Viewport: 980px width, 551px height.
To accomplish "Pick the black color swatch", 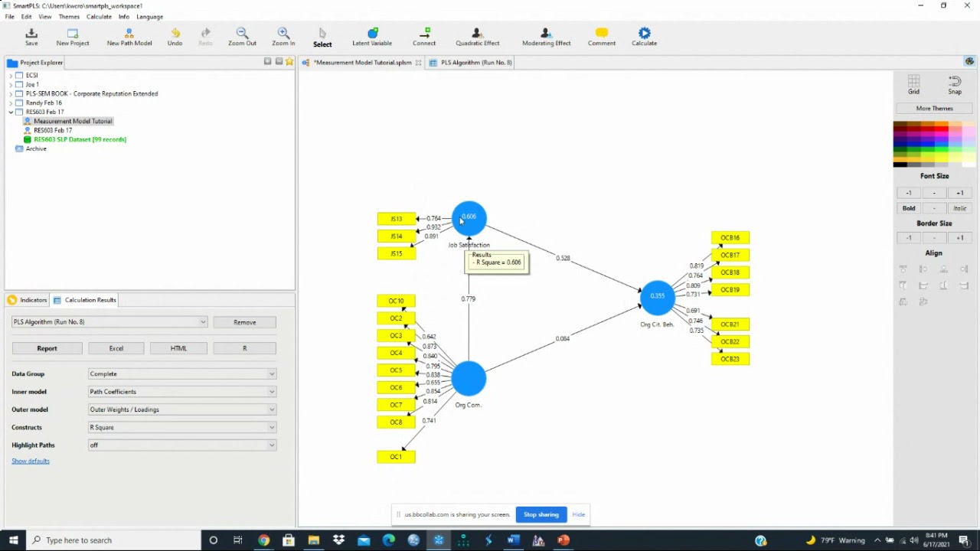I will tap(900, 164).
